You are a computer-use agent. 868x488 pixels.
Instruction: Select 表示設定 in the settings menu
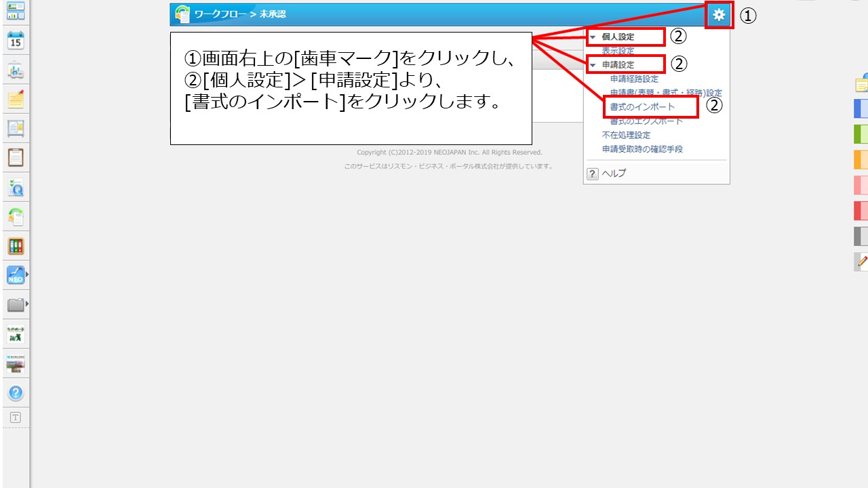click(618, 51)
